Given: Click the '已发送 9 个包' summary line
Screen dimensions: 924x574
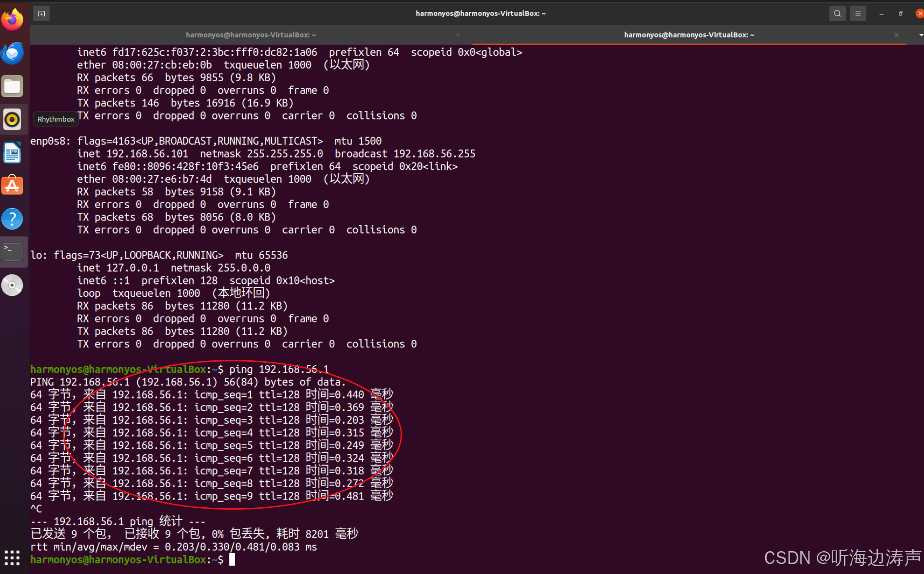Looking at the screenshot, I should click(194, 534).
